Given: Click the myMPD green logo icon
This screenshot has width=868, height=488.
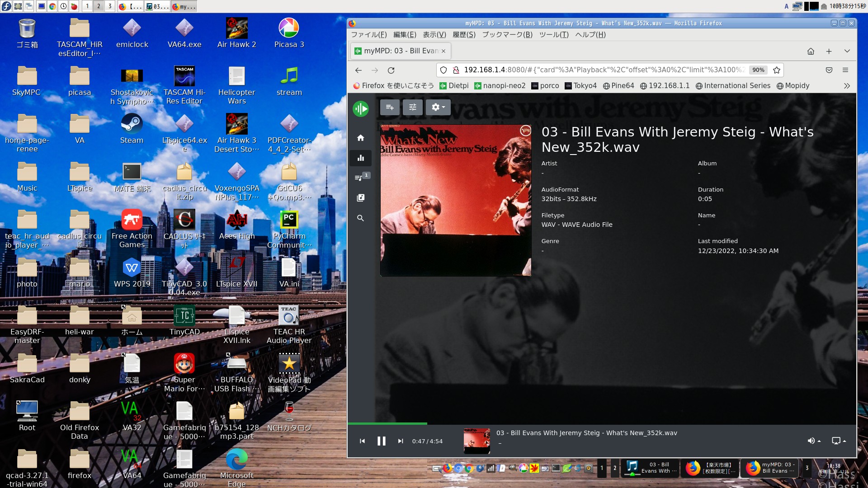Looking at the screenshot, I should click(360, 108).
